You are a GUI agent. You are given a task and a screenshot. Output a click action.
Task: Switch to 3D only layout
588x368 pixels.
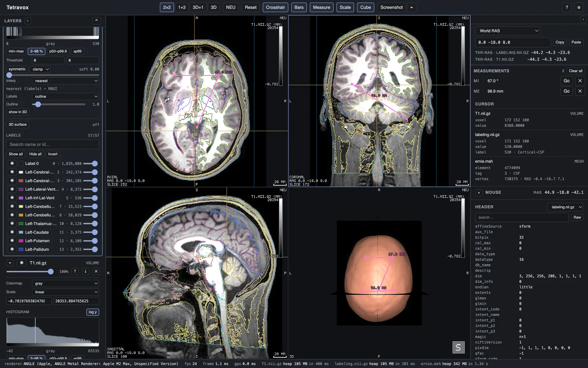click(214, 7)
